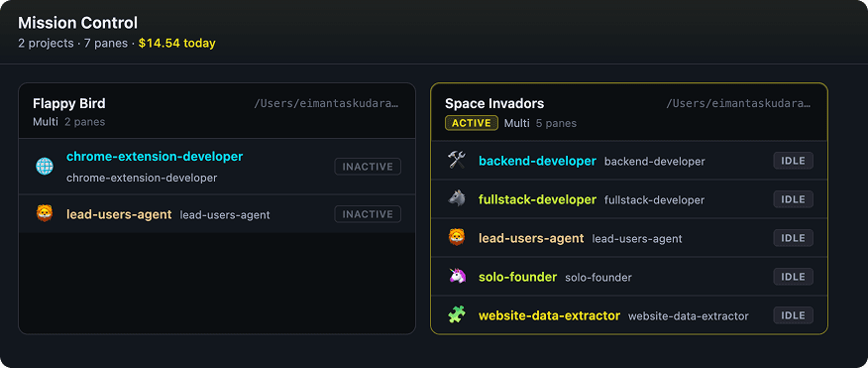This screenshot has height=368, width=868.
Task: Click gray website-data-extractor subtitle text
Action: coord(688,316)
